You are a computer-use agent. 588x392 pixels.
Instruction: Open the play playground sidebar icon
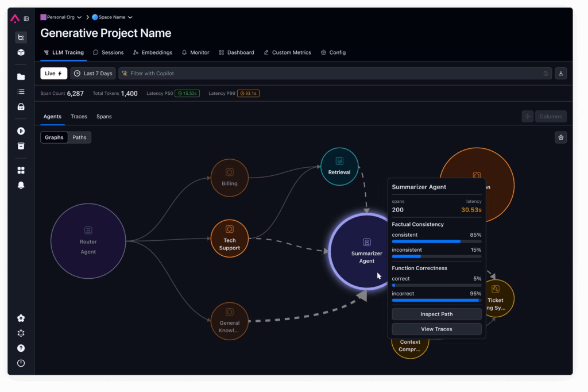pyautogui.click(x=21, y=131)
